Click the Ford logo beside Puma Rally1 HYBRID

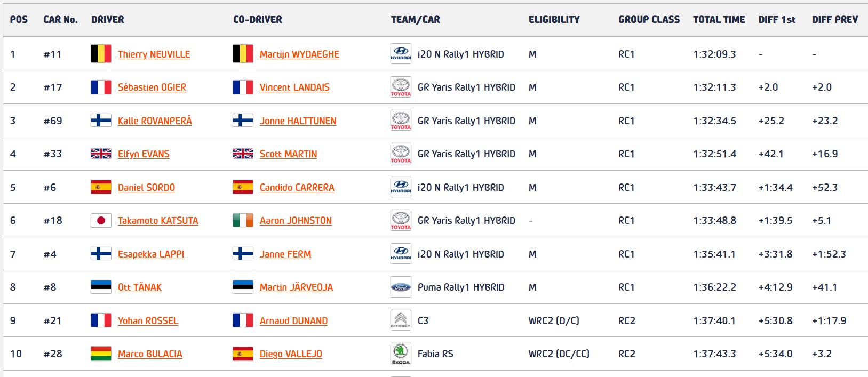(401, 287)
